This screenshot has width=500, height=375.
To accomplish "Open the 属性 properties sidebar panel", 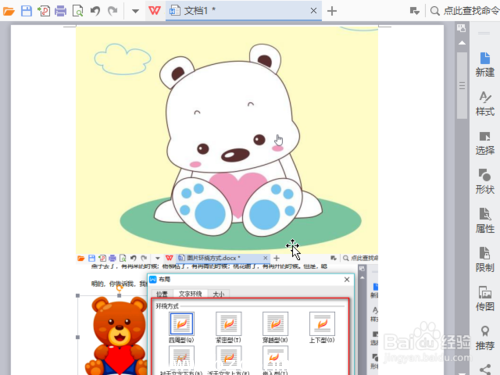I will pos(485,221).
